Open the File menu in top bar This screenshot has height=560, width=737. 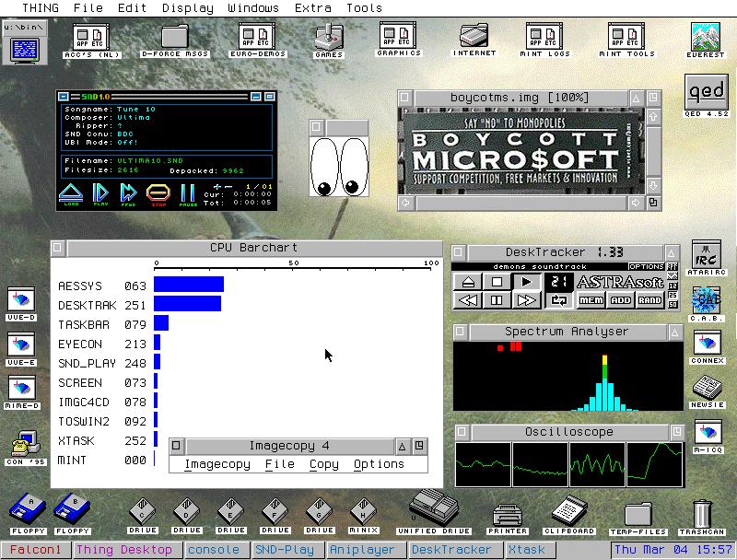coord(88,8)
